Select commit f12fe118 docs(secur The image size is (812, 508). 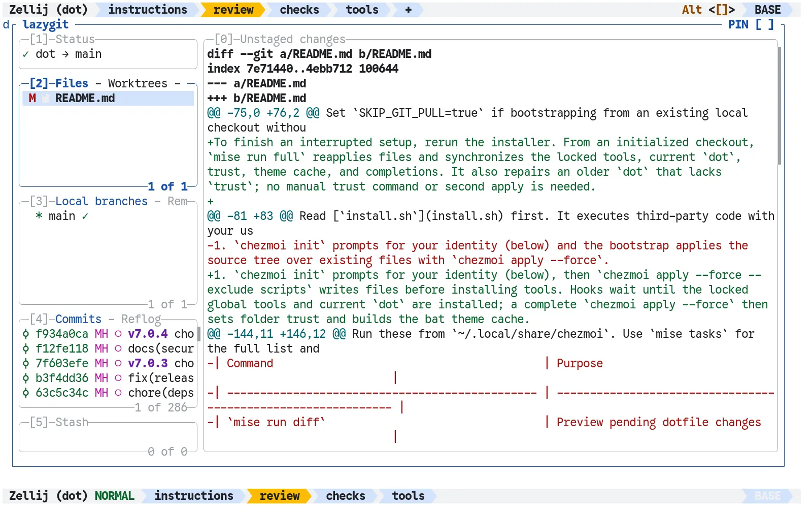[108, 348]
